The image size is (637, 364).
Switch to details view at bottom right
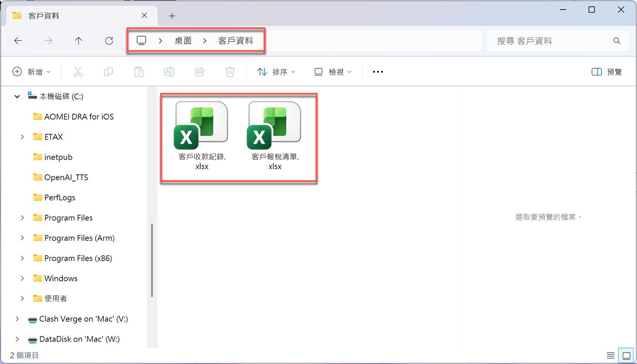click(x=610, y=355)
